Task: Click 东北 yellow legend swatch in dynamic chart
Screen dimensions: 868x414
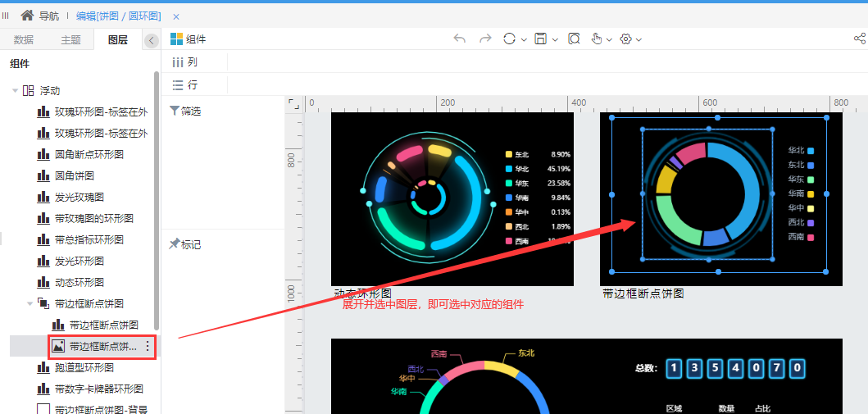Action: point(509,154)
